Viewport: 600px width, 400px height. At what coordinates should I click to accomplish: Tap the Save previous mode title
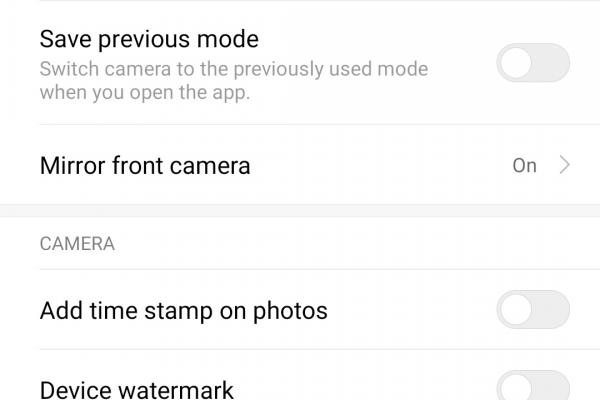[x=149, y=40]
